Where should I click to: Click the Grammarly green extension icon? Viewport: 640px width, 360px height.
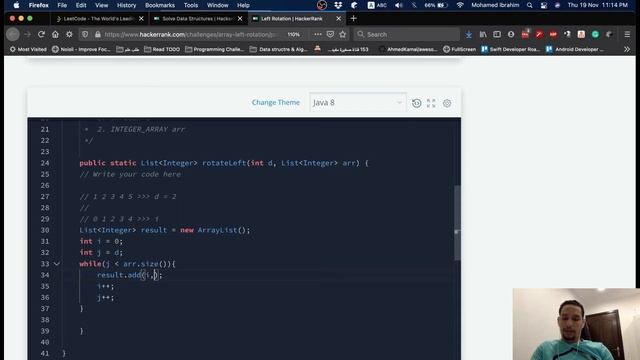pos(596,35)
